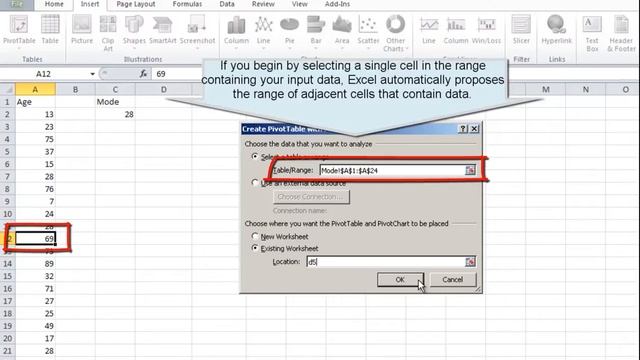Select the cell containing 75
Viewport: 640px width, 360px height.
[35, 139]
